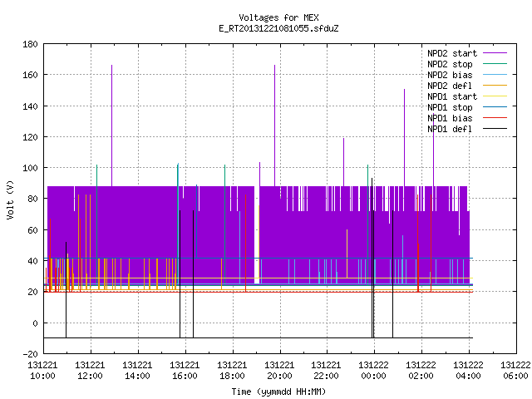
Task: Click the chart title 'Voltages for MEX'
Action: click(x=278, y=17)
